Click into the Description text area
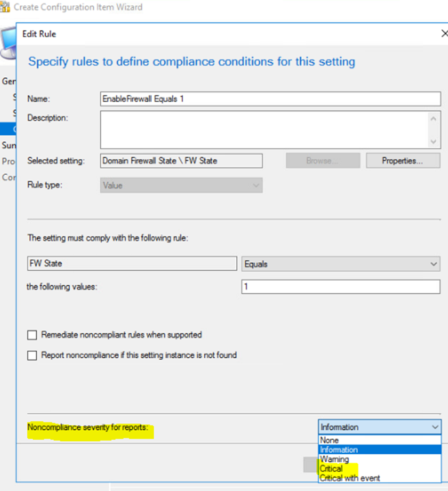448x491 pixels. [x=263, y=130]
